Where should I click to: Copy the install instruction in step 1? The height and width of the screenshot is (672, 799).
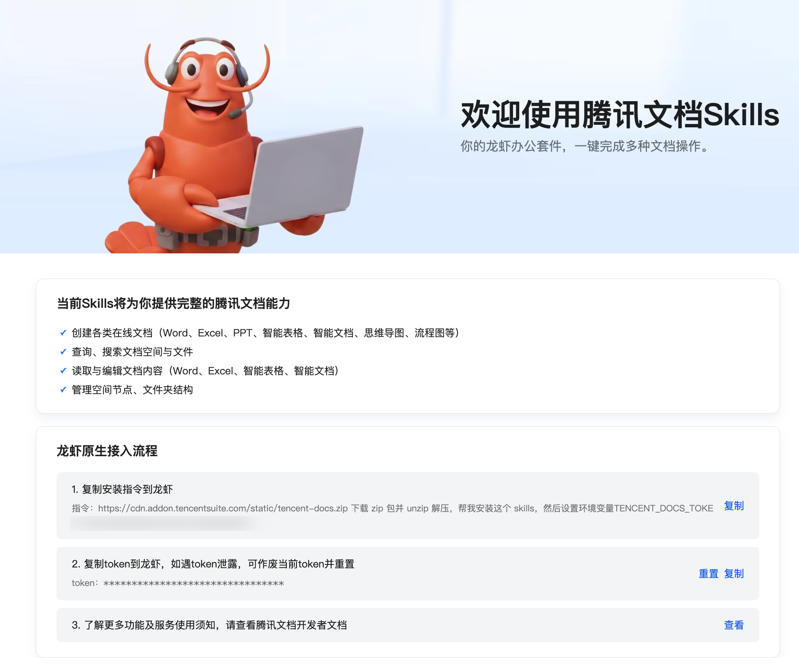coord(734,505)
